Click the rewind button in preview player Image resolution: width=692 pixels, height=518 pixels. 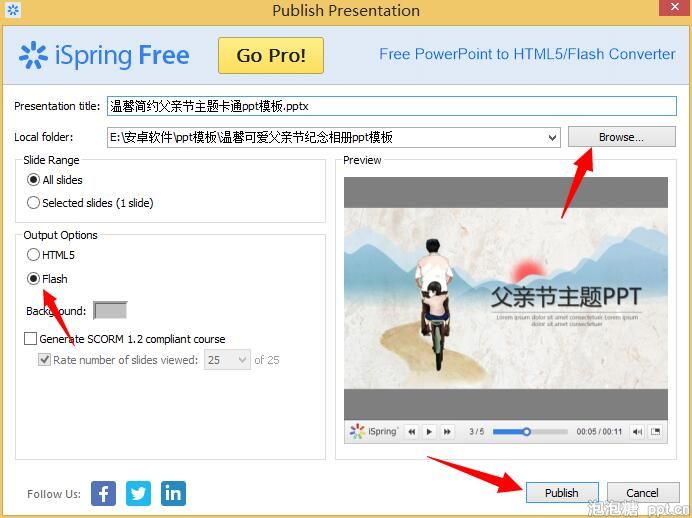coord(412,432)
